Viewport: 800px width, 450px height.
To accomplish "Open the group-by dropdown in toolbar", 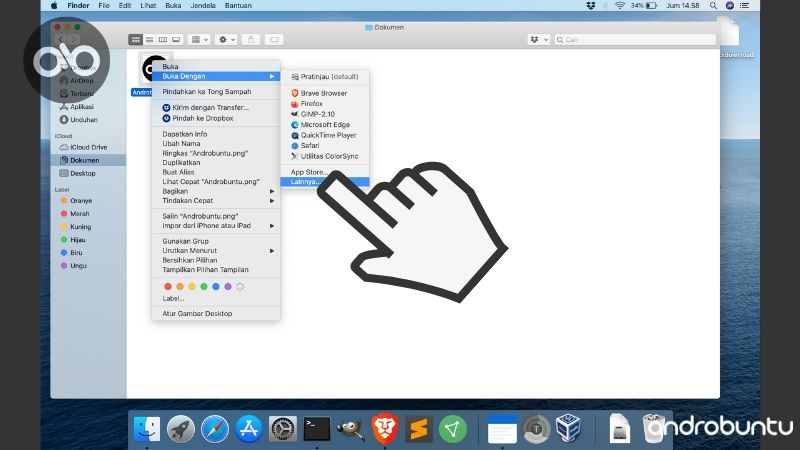I will point(199,40).
